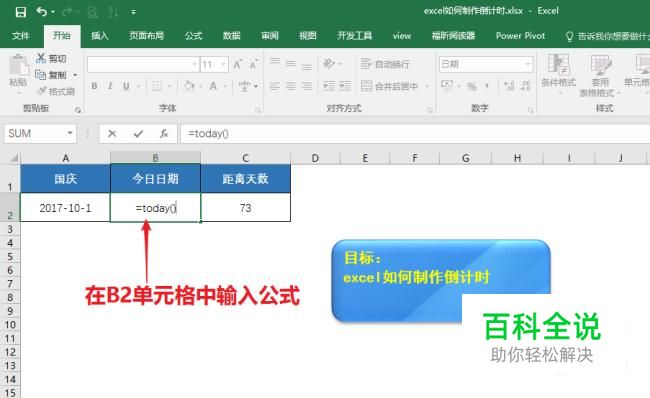Click the 格式刷 format painter
This screenshot has width=650, height=398.
click(x=56, y=91)
